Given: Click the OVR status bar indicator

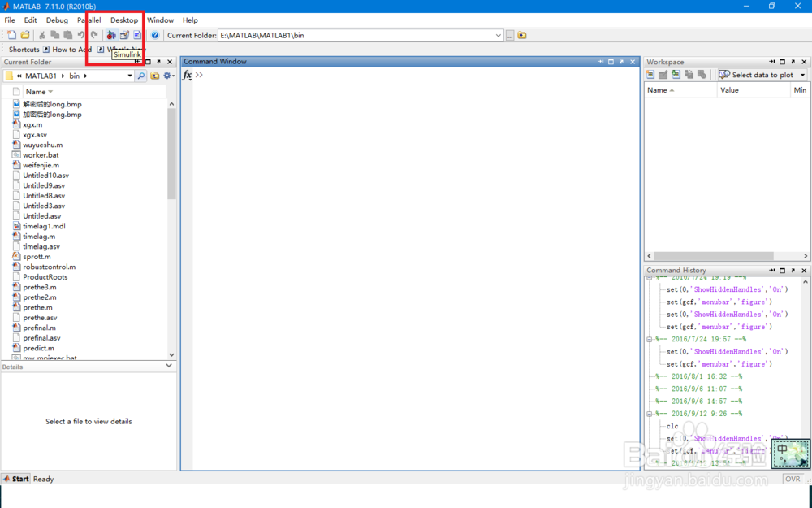Looking at the screenshot, I should pos(793,479).
